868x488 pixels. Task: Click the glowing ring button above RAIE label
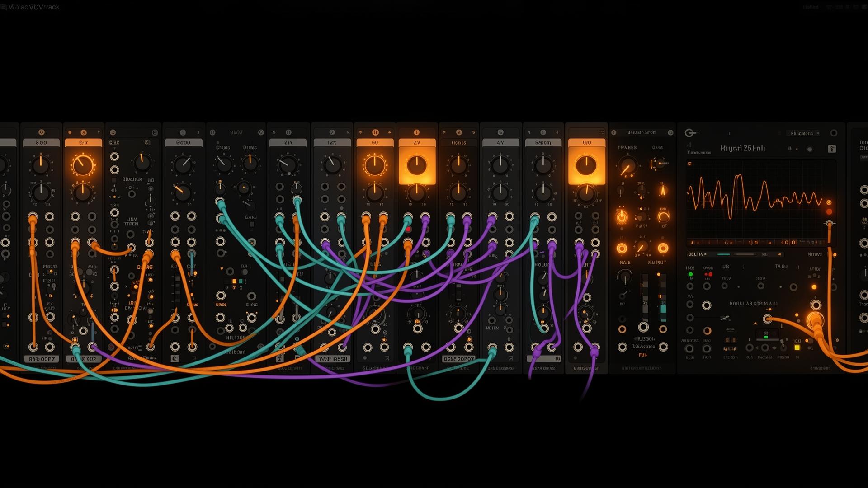[622, 249]
